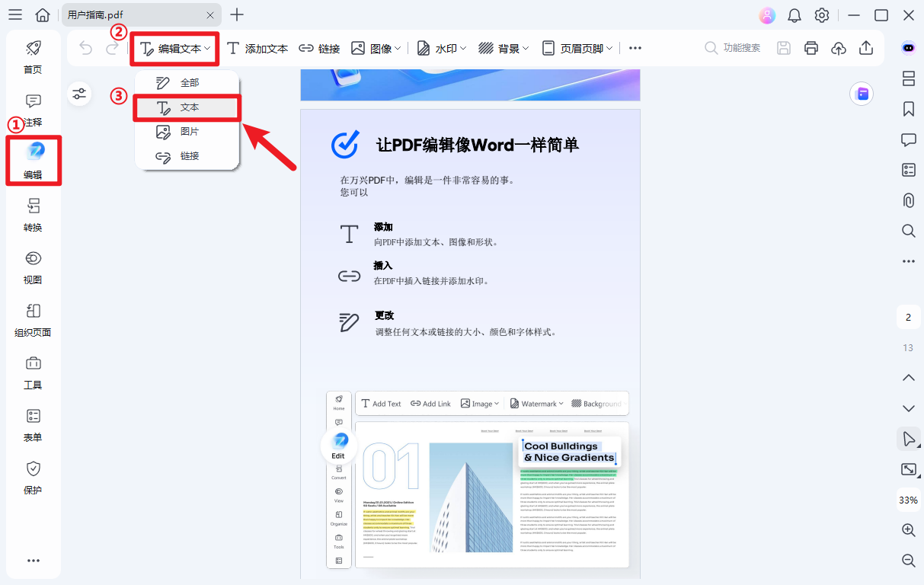Open search using the magnifier icon on the right

tap(908, 231)
